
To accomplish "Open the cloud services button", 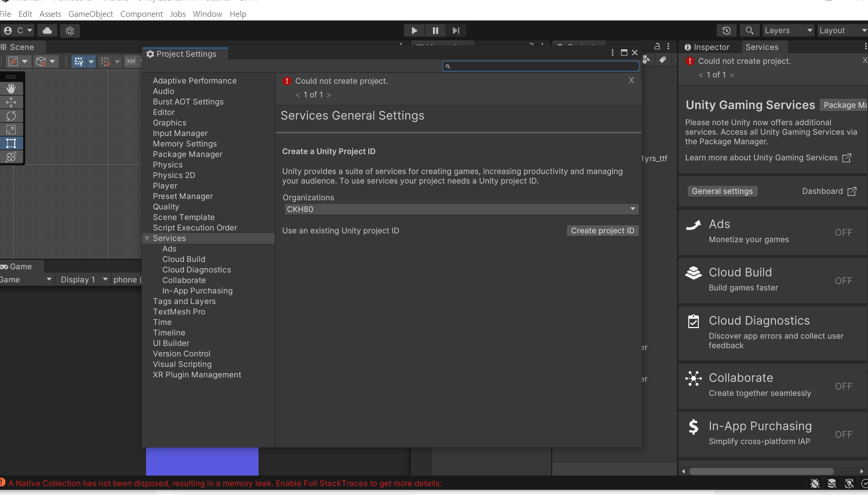I will [x=47, y=30].
